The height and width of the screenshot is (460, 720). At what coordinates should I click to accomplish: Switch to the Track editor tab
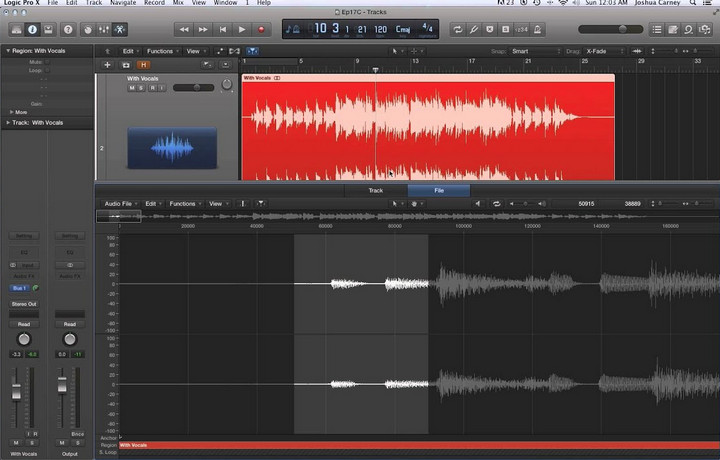coord(375,190)
